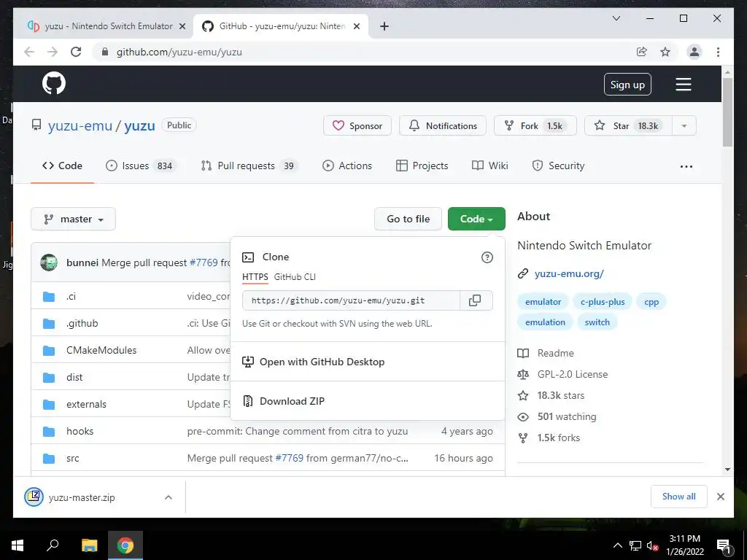Click Show all downloads
Screen dimensions: 747x560
(x=679, y=497)
